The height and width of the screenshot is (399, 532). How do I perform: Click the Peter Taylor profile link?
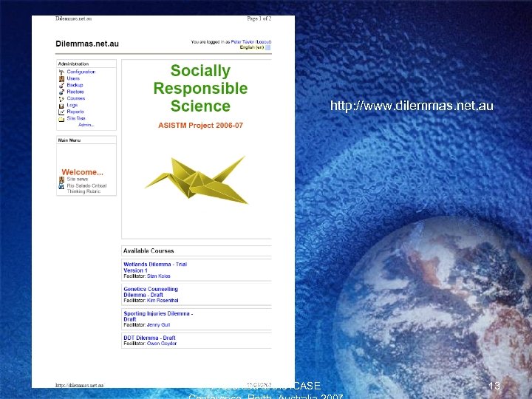point(242,42)
